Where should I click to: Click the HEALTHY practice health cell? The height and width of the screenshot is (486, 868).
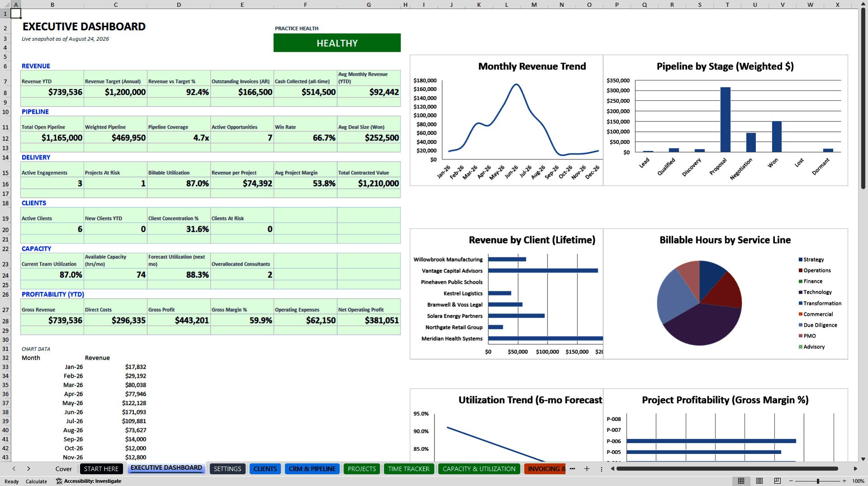[337, 43]
